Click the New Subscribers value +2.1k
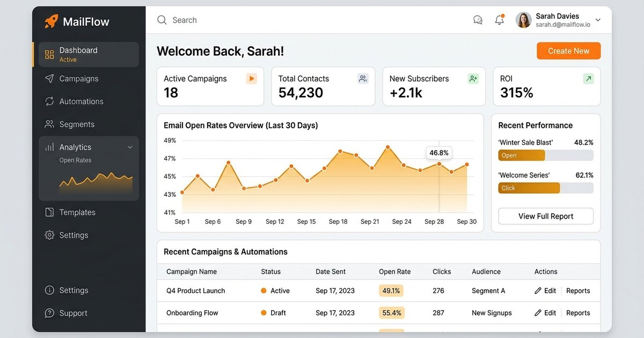644x338 pixels. click(x=406, y=93)
